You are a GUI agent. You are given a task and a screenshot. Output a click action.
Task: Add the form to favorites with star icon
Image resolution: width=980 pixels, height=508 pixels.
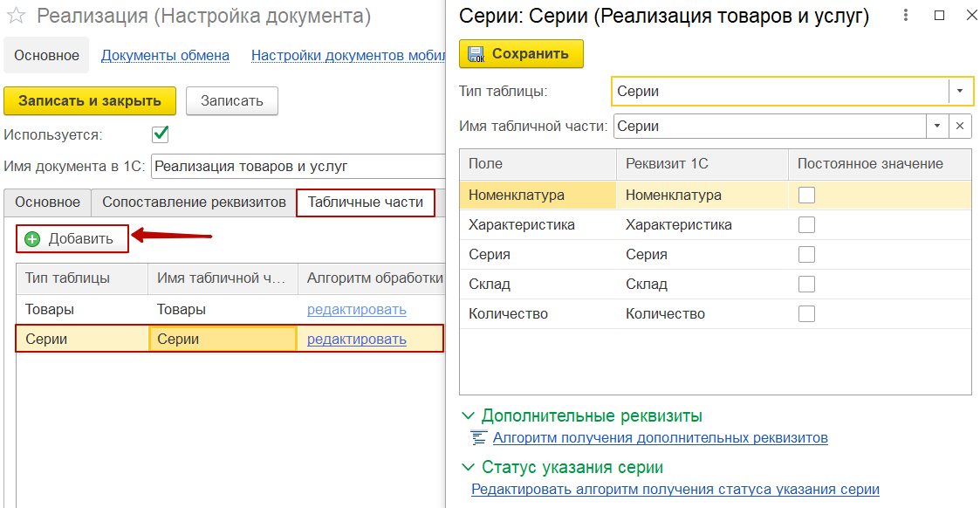pyautogui.click(x=16, y=17)
